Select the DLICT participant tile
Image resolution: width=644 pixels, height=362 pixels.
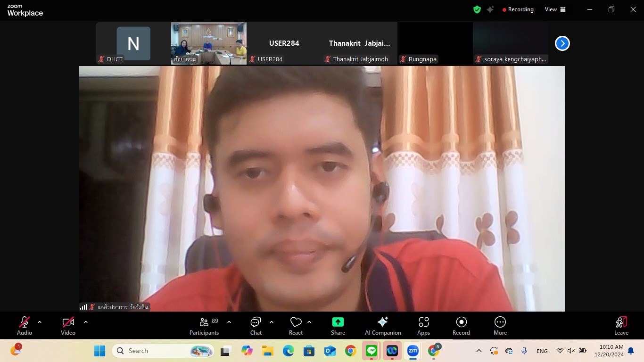[x=133, y=43]
